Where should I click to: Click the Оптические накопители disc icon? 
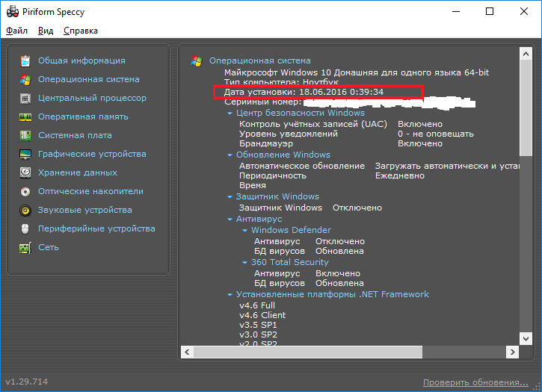tap(25, 192)
